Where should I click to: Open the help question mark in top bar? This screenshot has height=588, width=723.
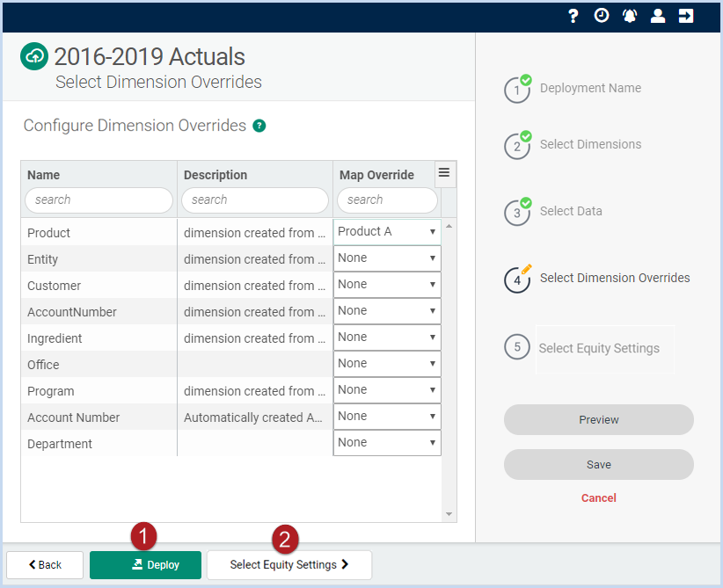point(573,16)
